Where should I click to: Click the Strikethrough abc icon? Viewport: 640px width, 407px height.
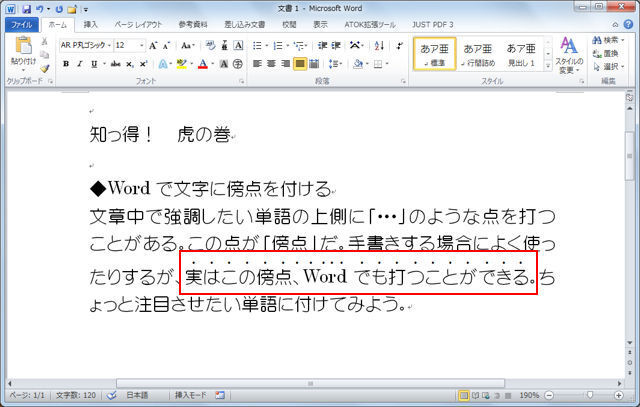[x=116, y=64]
